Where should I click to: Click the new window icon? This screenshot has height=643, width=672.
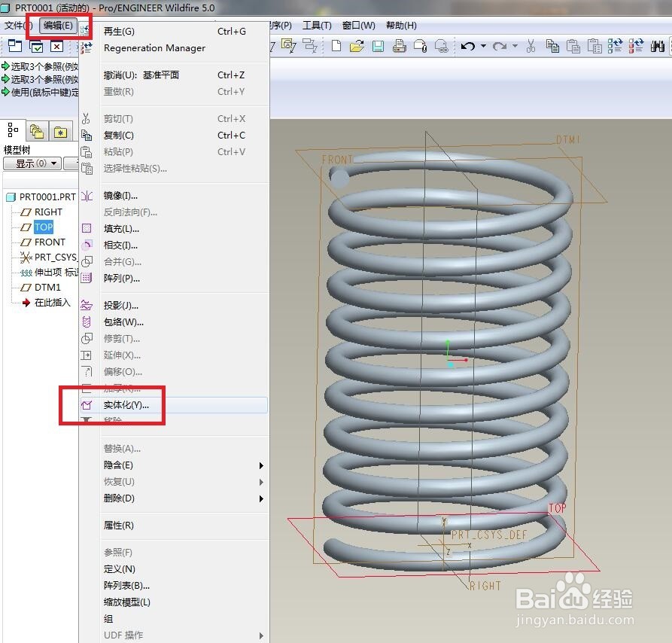15,46
